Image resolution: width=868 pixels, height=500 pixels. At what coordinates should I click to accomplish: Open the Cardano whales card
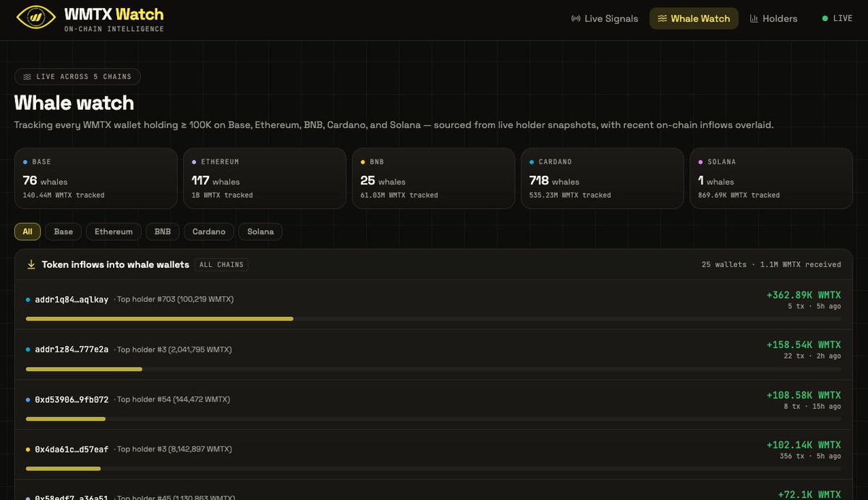click(x=602, y=179)
